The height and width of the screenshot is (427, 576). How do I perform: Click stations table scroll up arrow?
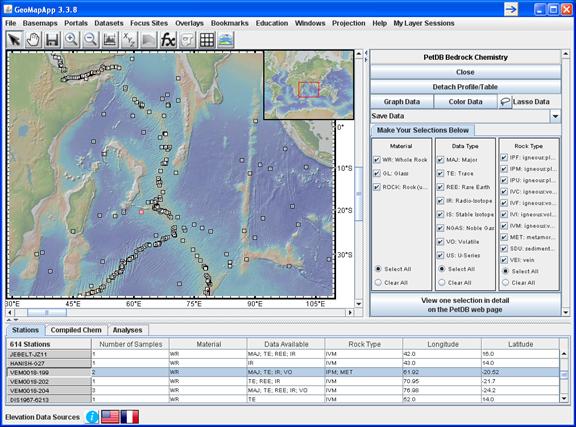point(564,354)
